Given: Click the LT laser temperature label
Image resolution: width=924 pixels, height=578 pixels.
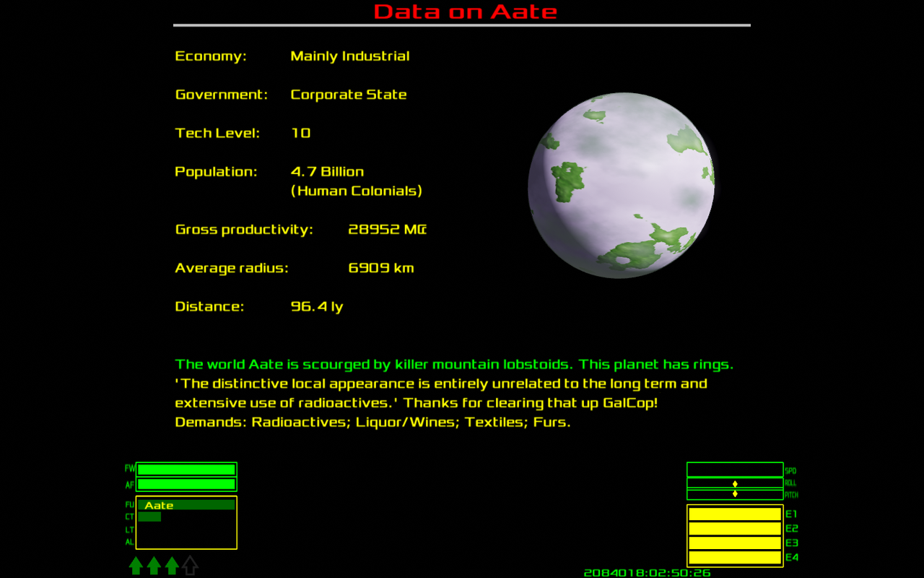Looking at the screenshot, I should click(129, 530).
